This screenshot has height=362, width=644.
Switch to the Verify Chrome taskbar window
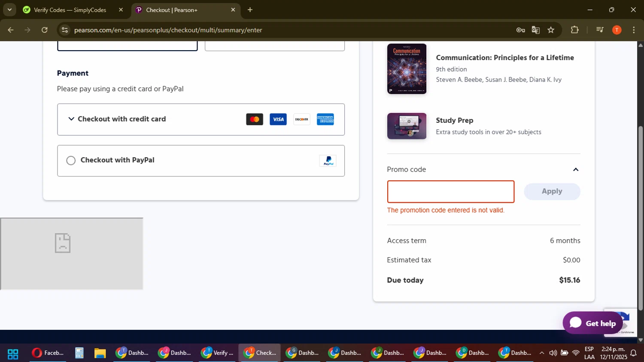217,353
